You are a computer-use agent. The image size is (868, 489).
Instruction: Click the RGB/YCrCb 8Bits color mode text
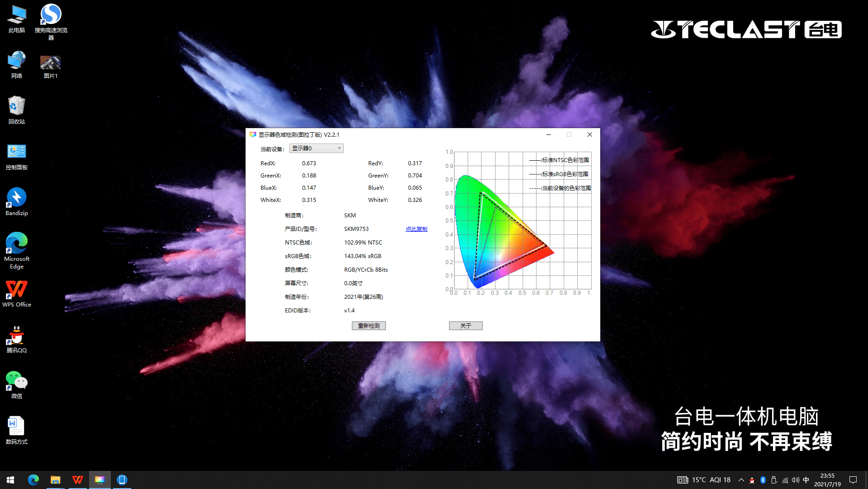(x=366, y=270)
